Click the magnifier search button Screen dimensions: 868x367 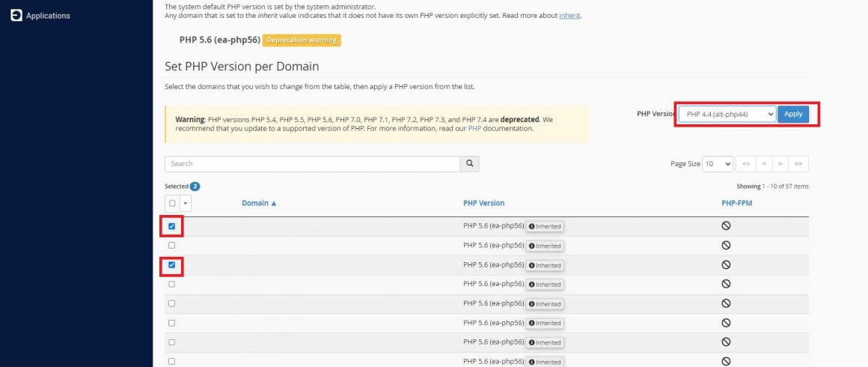(469, 164)
